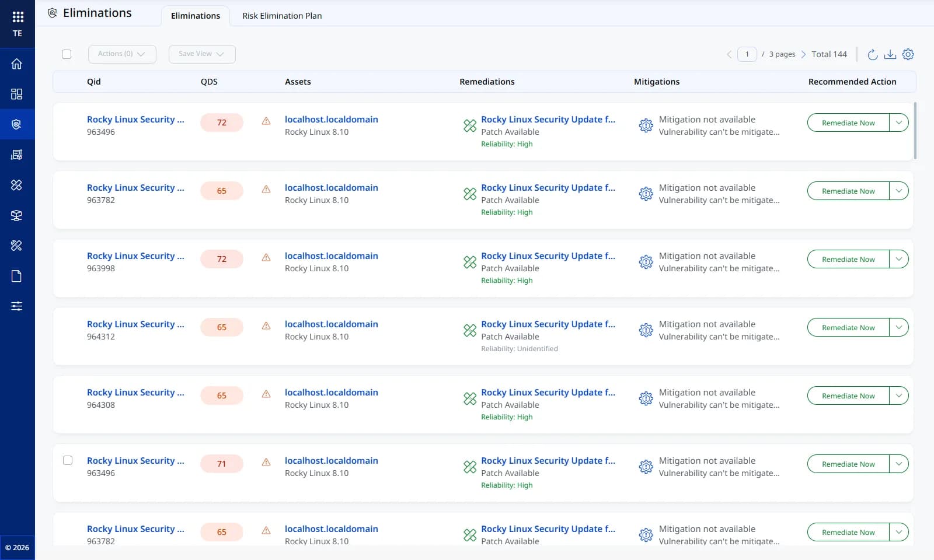Image resolution: width=934 pixels, height=560 pixels.
Task: Open the document icon in sidebar
Action: coord(17,276)
